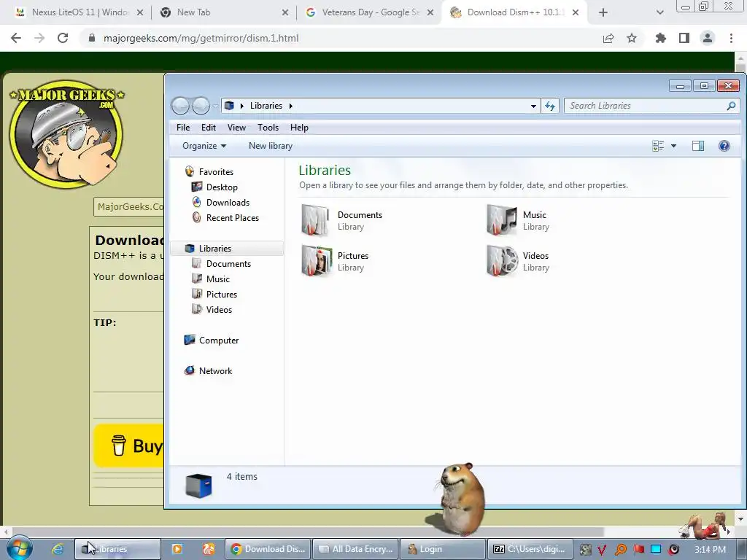Open the View menu in Explorer

237,128
